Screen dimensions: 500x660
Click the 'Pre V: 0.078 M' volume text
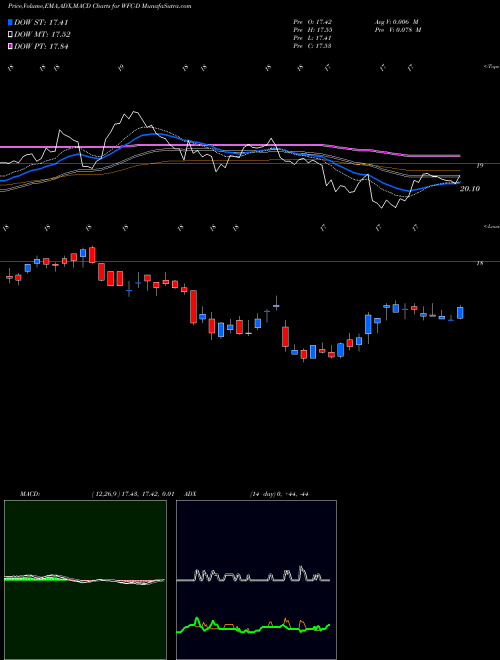coord(397,30)
